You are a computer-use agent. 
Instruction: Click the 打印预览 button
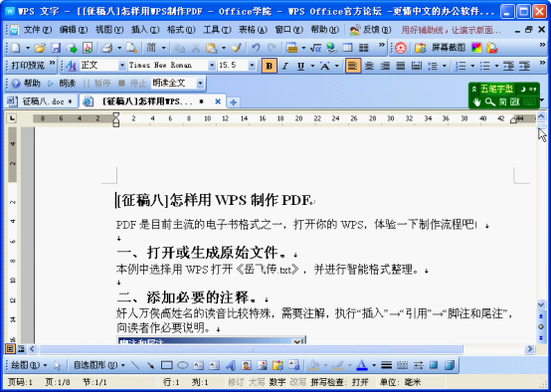(28, 66)
